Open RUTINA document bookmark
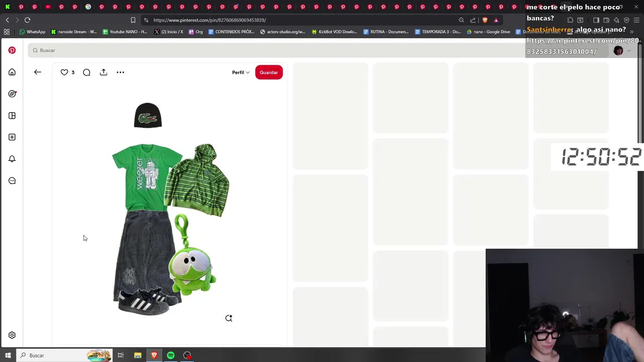The height and width of the screenshot is (362, 644). tap(386, 32)
